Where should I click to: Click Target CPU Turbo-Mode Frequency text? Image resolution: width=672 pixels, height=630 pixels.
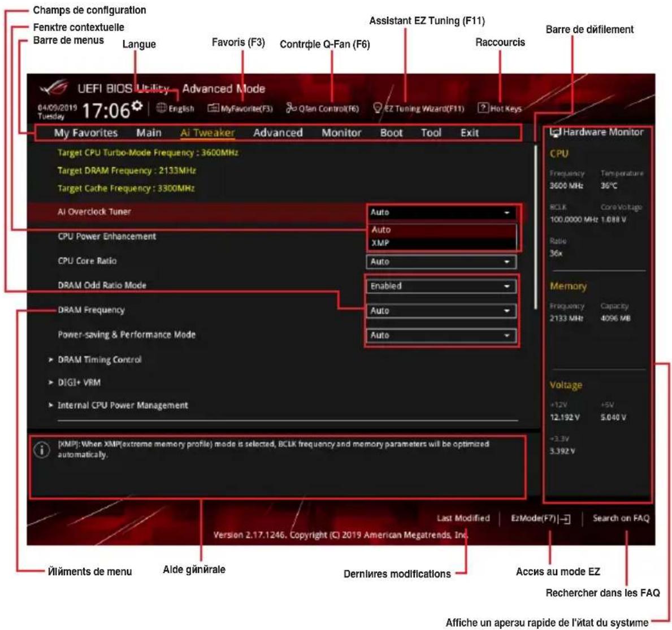148,153
